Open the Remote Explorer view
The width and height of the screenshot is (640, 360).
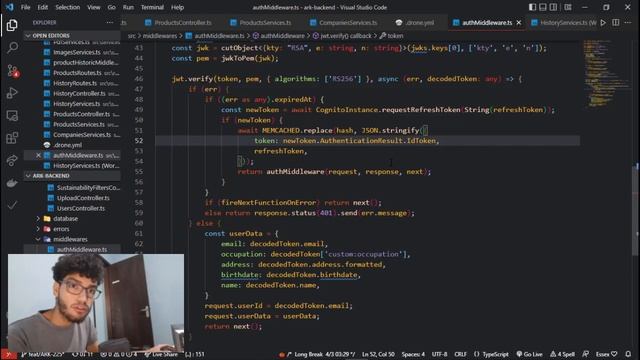click(12, 116)
